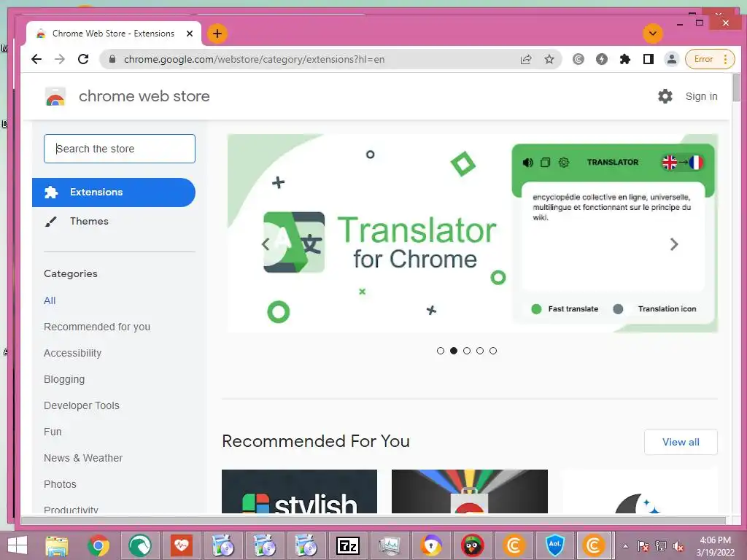Open the Recommended for you category
The width and height of the screenshot is (747, 560).
[x=97, y=327]
